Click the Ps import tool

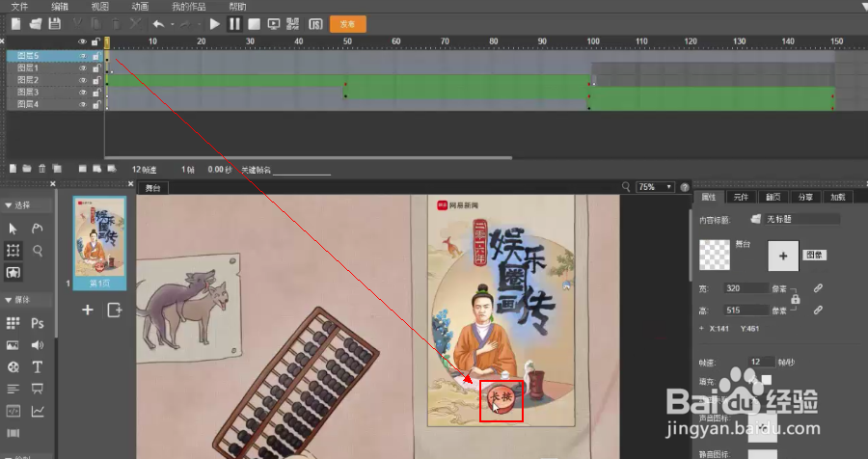pyautogui.click(x=37, y=323)
